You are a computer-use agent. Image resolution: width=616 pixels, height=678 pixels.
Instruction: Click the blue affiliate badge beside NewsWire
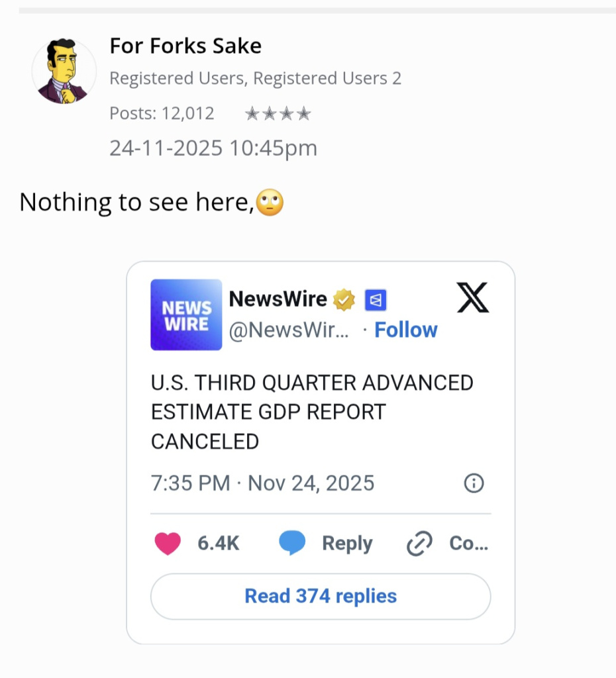pyautogui.click(x=376, y=301)
